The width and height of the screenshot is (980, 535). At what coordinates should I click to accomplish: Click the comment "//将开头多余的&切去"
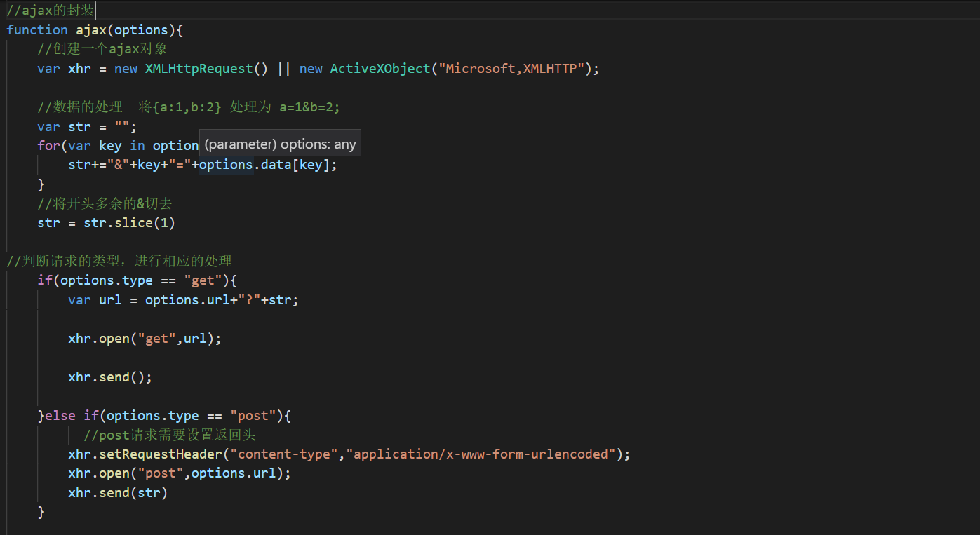point(105,204)
